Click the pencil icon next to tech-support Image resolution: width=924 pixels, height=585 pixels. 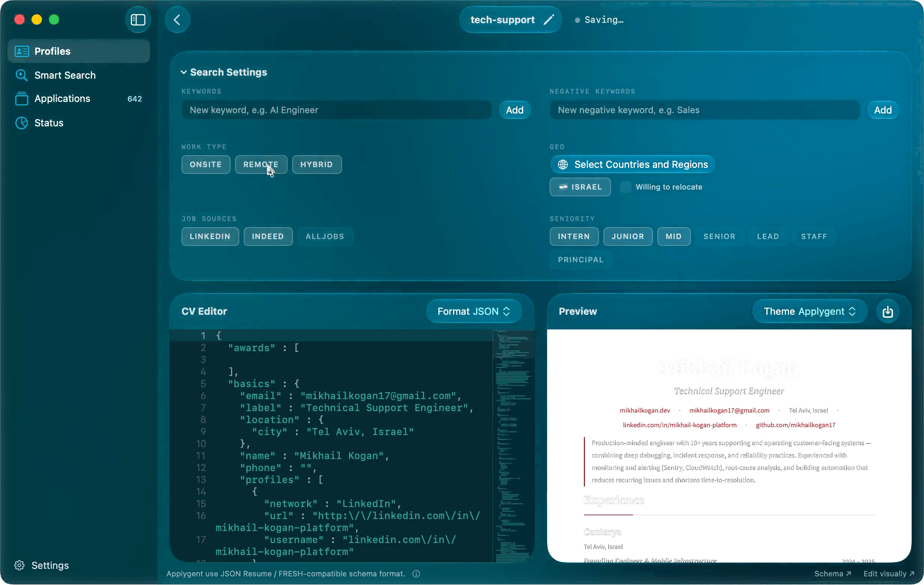(x=548, y=19)
